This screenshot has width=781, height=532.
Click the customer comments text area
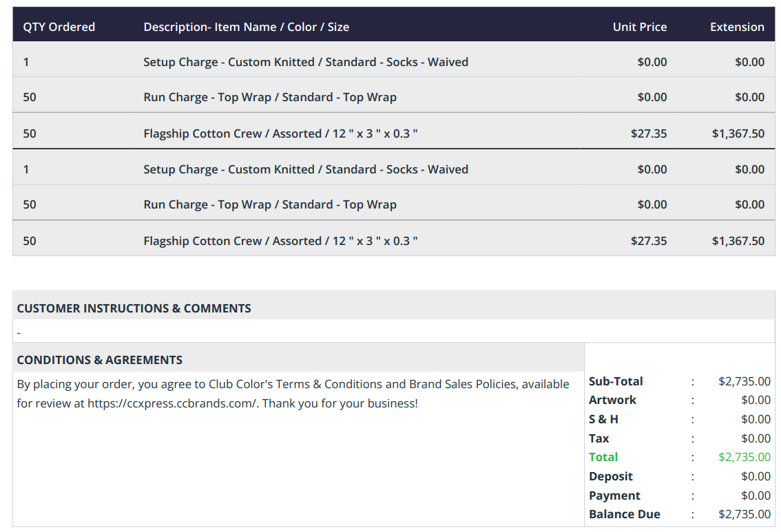pos(393,332)
